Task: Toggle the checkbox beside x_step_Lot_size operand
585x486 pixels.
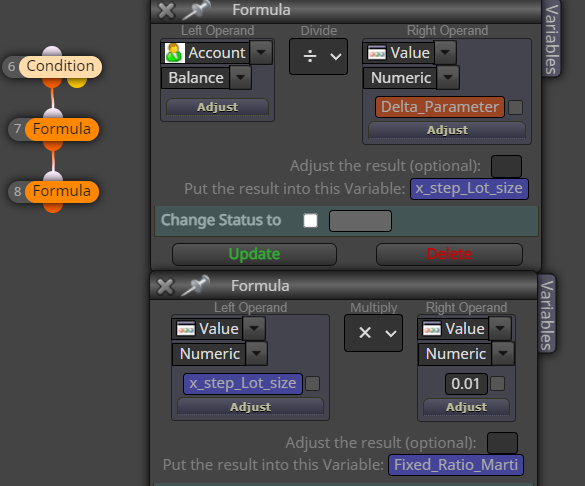Action: [313, 384]
